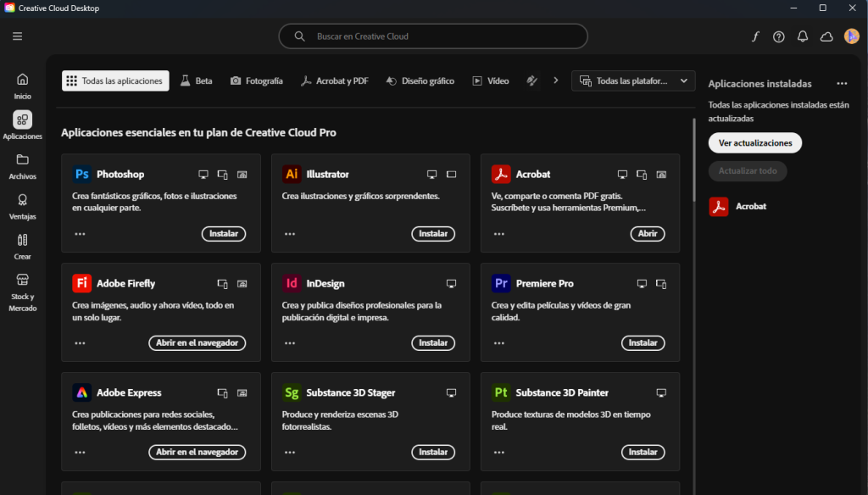Open the user profile avatar
868x495 pixels.
(852, 36)
